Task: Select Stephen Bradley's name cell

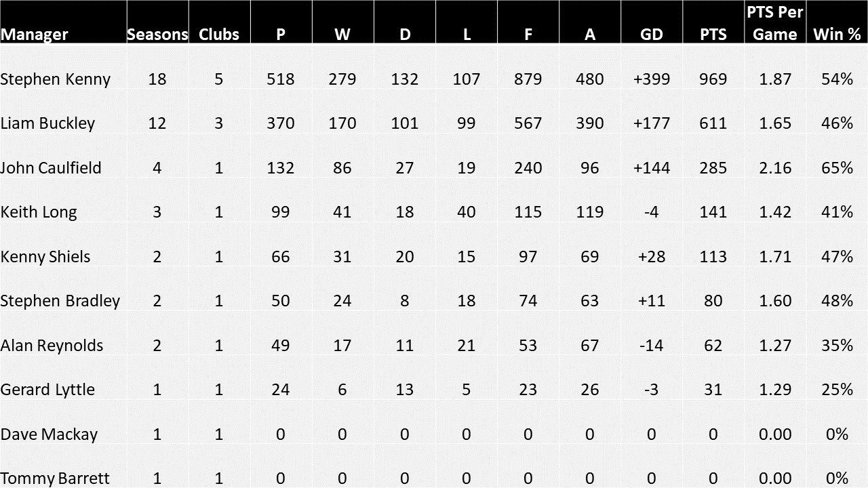Action: [x=60, y=301]
